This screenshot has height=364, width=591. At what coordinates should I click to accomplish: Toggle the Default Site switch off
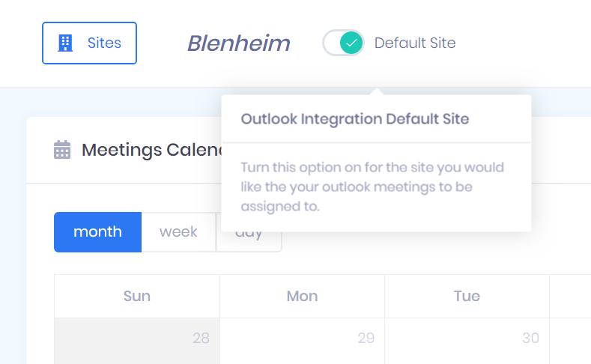point(343,43)
